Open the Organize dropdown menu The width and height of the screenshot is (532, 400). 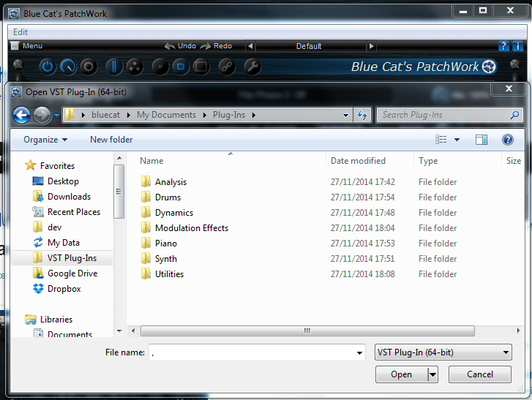pos(45,140)
